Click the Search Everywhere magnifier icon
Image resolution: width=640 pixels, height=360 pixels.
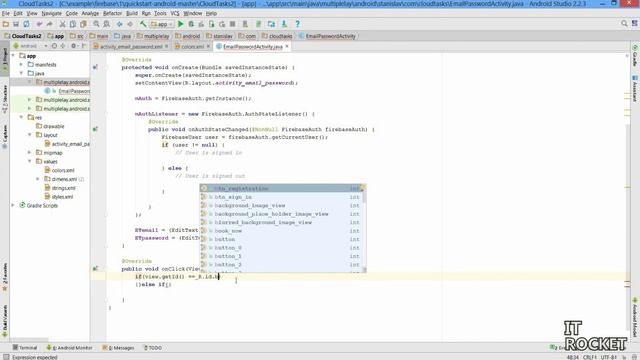[x=624, y=24]
